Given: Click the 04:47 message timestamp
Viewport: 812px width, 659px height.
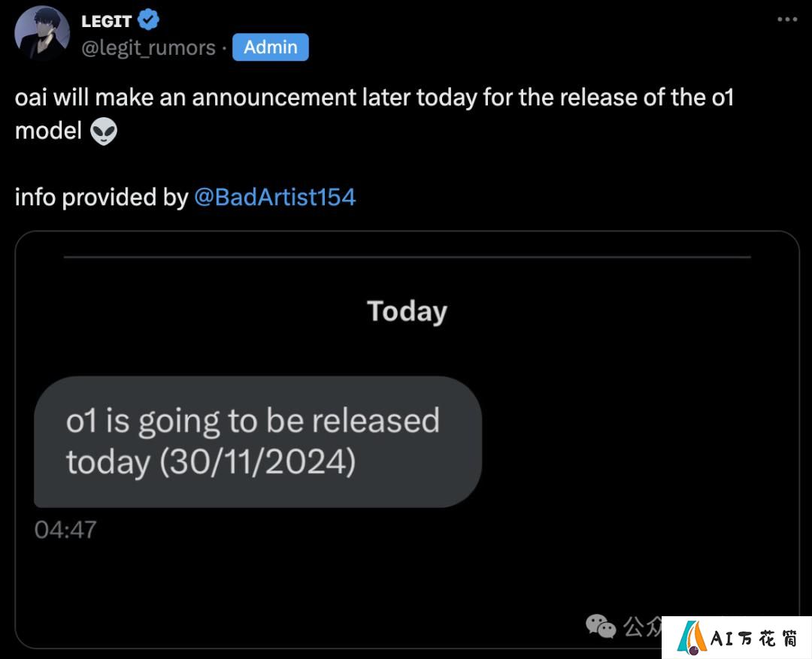Looking at the screenshot, I should (x=65, y=530).
